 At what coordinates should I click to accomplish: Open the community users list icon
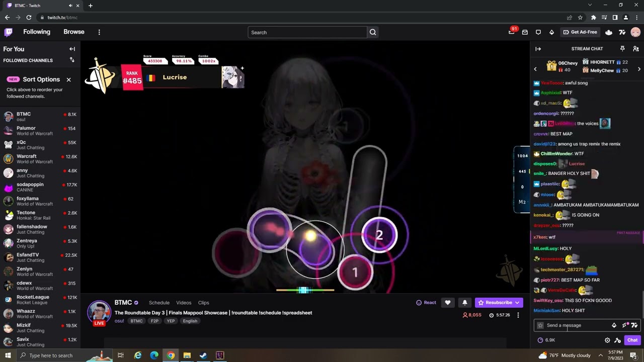click(635, 49)
